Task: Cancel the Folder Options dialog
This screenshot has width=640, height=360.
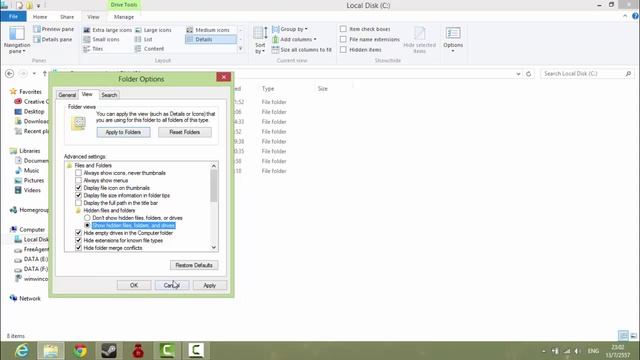Action: pos(172,285)
